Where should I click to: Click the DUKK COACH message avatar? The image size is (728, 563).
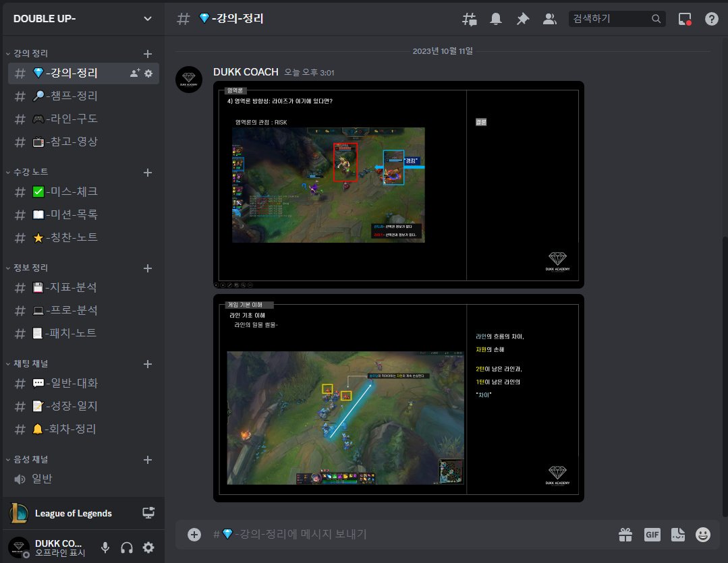pyautogui.click(x=188, y=80)
